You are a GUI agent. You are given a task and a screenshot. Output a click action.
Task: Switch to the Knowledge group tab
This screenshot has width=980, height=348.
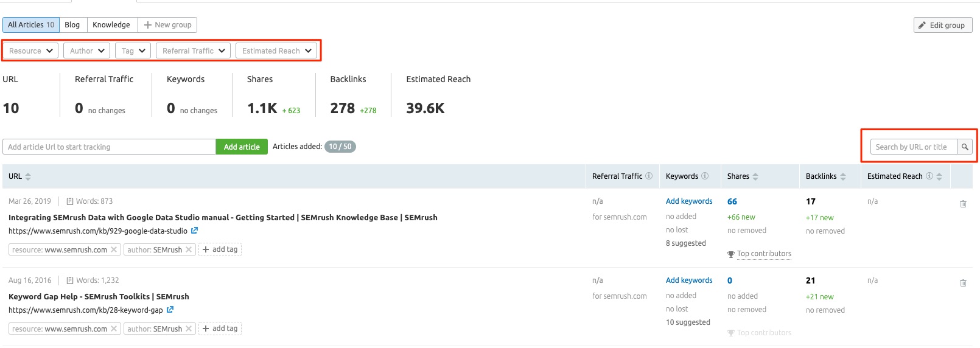pyautogui.click(x=111, y=25)
